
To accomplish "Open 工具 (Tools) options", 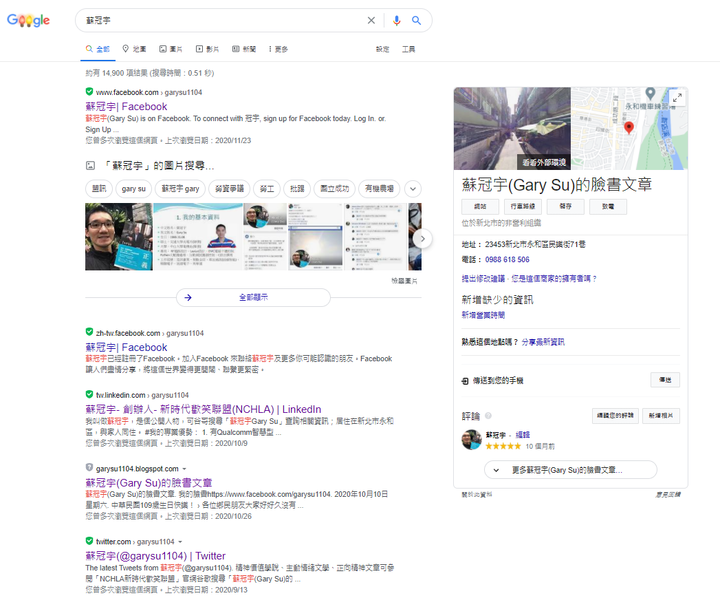I will click(408, 49).
